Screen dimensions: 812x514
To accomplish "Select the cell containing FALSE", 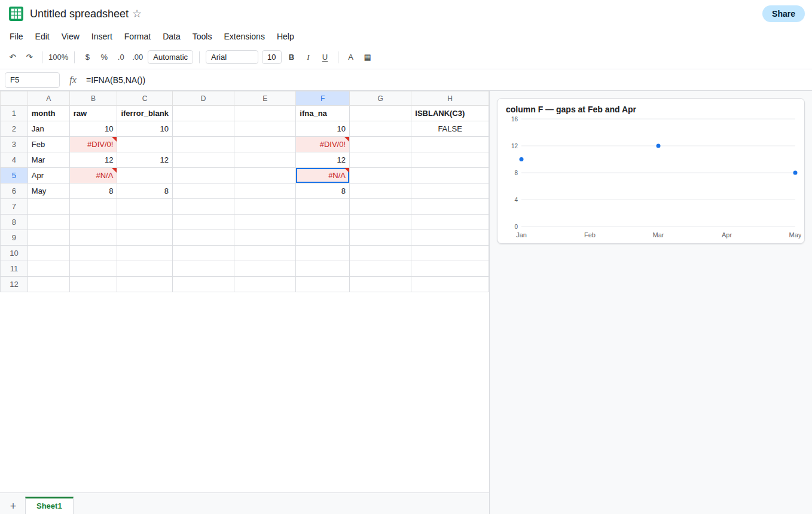I will point(450,129).
